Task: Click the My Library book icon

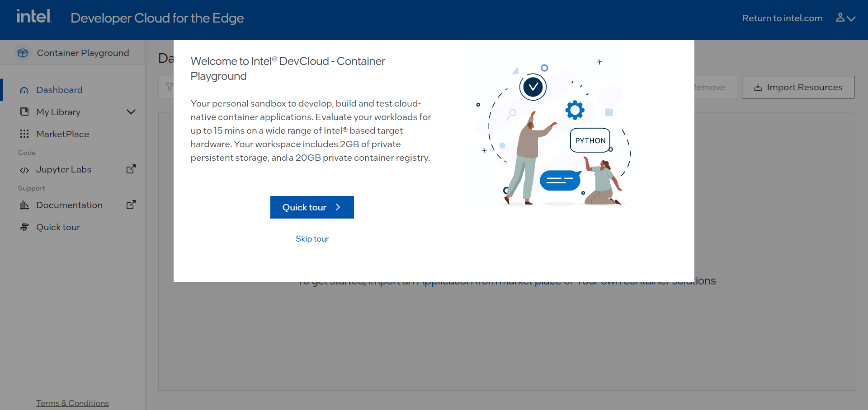Action: 24,112
